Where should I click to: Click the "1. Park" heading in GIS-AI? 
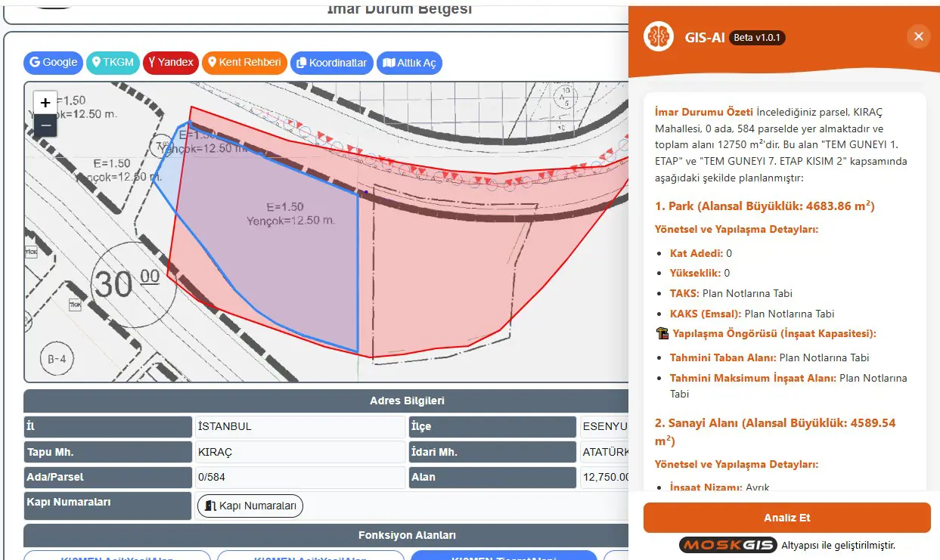[765, 206]
